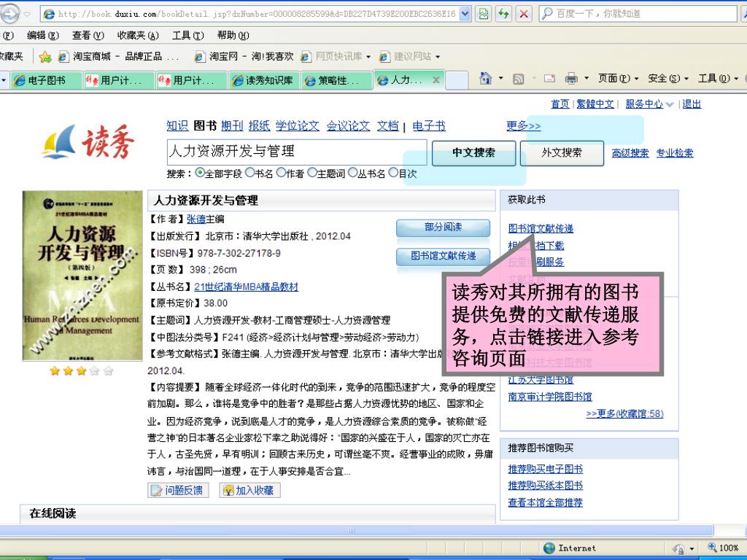Open the 工具(T) menu
The height and width of the screenshot is (560, 747).
click(187, 35)
